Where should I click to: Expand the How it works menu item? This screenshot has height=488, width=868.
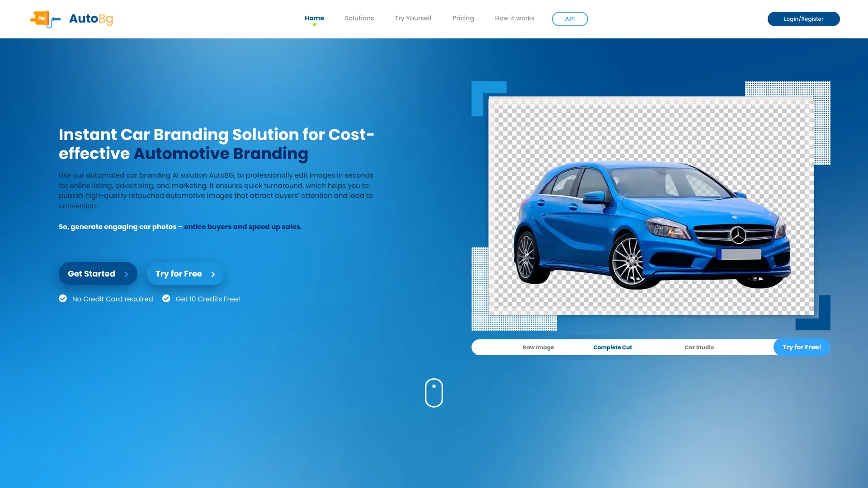coord(514,18)
